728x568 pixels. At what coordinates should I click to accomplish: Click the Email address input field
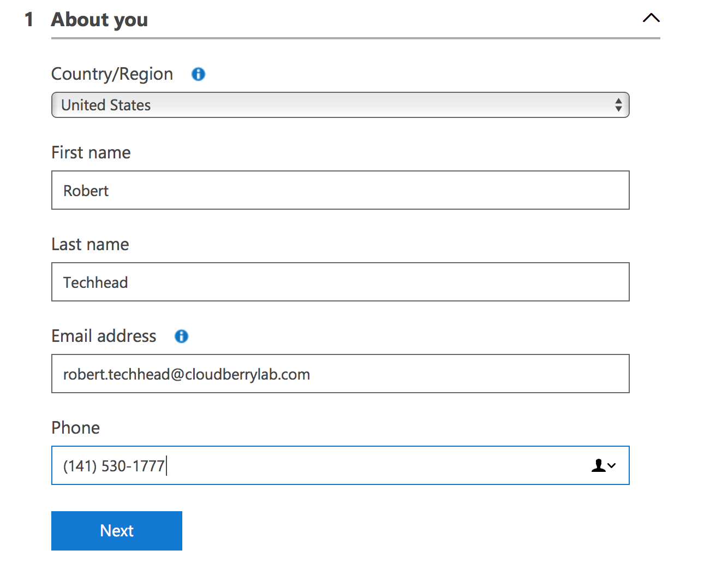coord(341,374)
